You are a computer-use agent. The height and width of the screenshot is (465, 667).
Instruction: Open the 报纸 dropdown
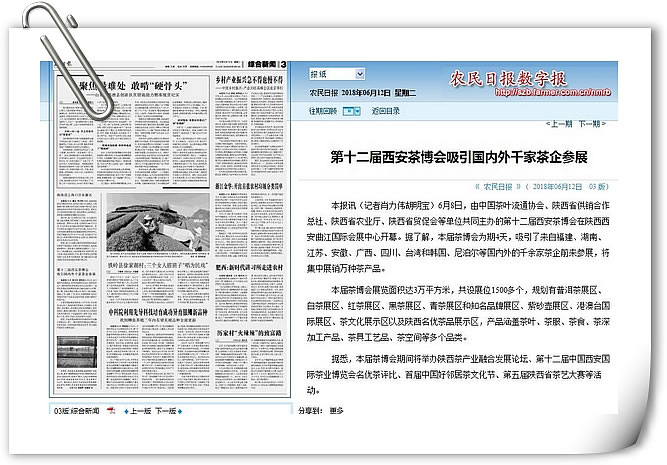click(336, 74)
